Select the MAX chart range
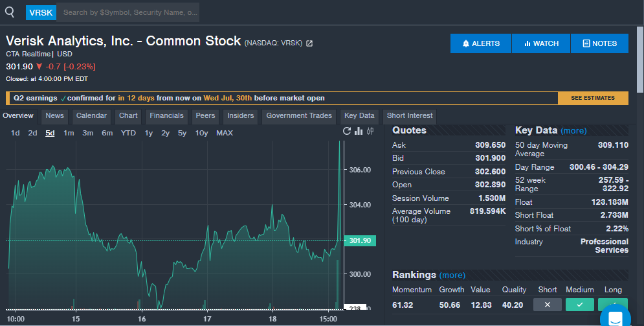644x326 pixels. click(x=225, y=134)
